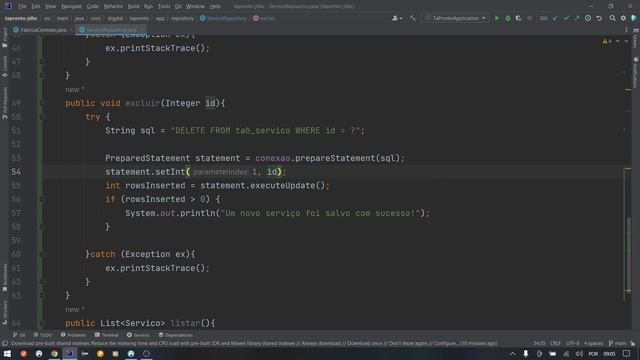Open the TODO tool window
The height and width of the screenshot is (360, 640).
pos(43,335)
